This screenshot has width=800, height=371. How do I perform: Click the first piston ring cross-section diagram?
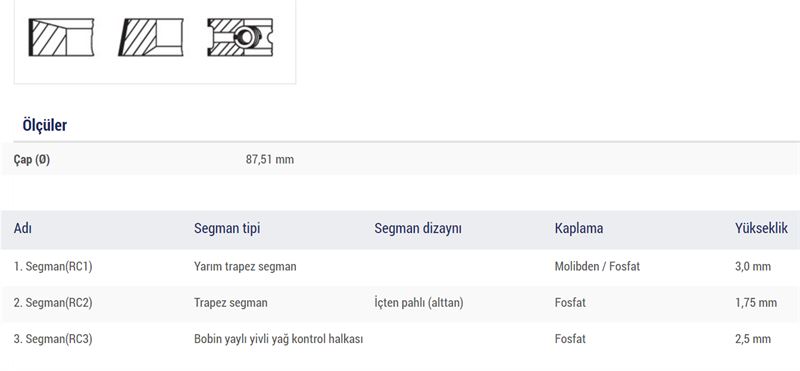point(61,37)
